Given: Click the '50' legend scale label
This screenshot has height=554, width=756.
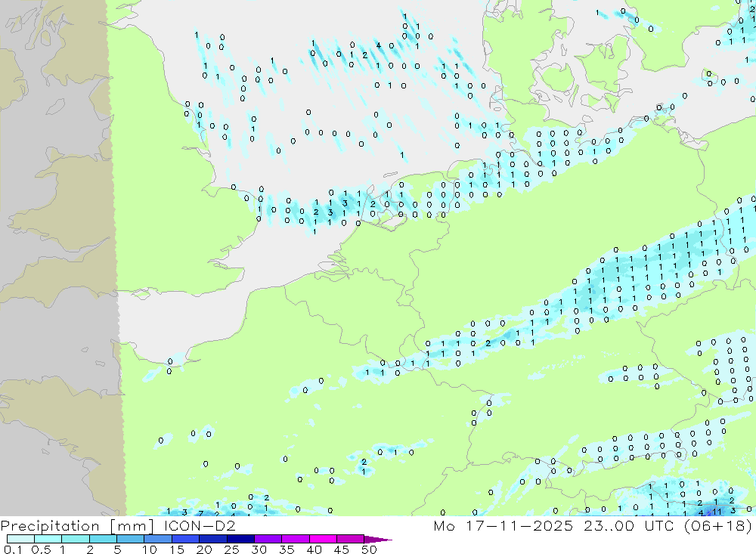Looking at the screenshot, I should tap(369, 549).
